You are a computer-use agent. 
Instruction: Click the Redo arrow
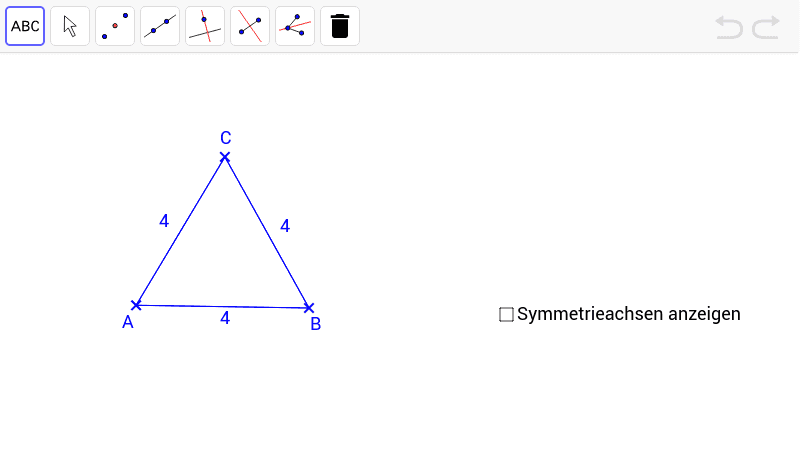[766, 27]
